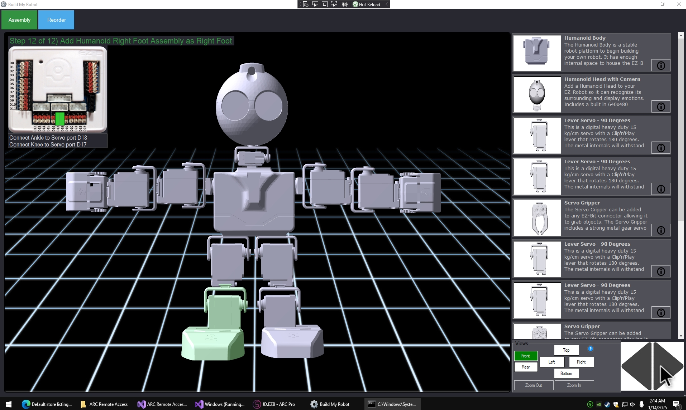This screenshot has height=410, width=686.
Task: Open info for Humanoid Head with Camera
Action: [x=661, y=106]
